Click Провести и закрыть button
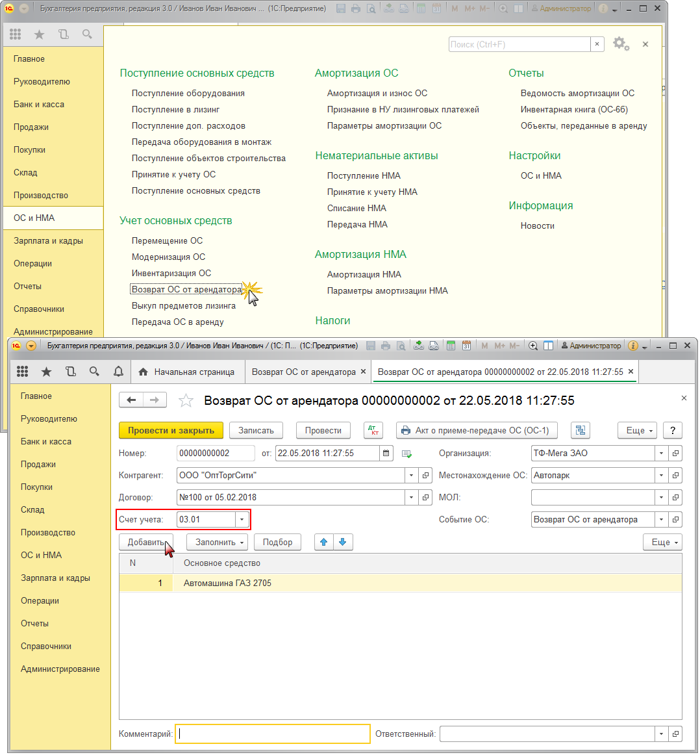Viewport: 700px width, 755px height. [x=171, y=431]
